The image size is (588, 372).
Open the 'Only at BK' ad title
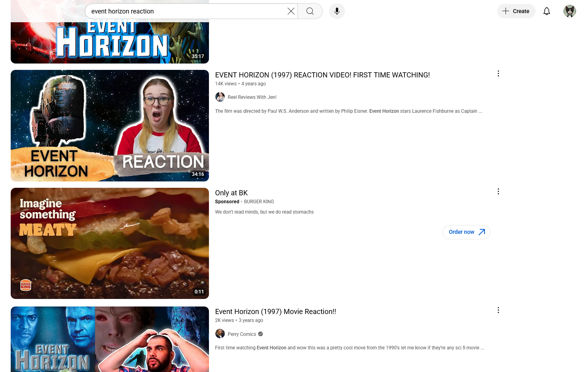click(x=232, y=193)
